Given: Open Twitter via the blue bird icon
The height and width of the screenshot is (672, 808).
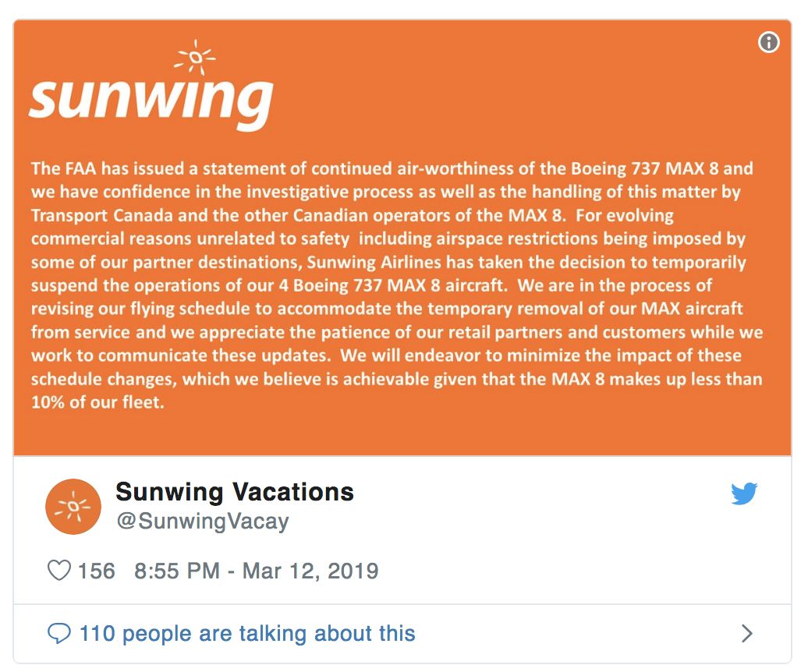Looking at the screenshot, I should click(744, 493).
